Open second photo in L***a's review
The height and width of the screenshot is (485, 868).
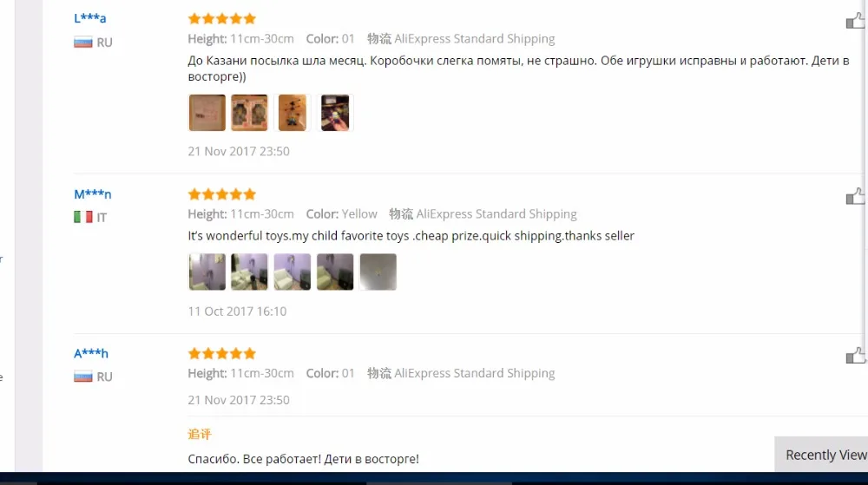tap(250, 113)
